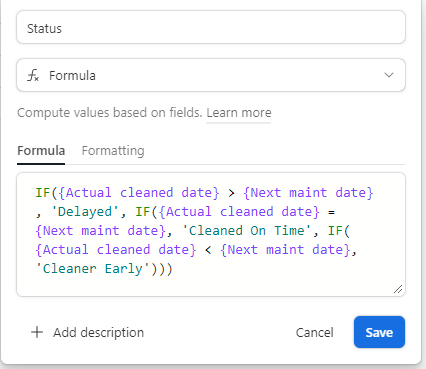Click the first IF keyword in formula

click(43, 193)
